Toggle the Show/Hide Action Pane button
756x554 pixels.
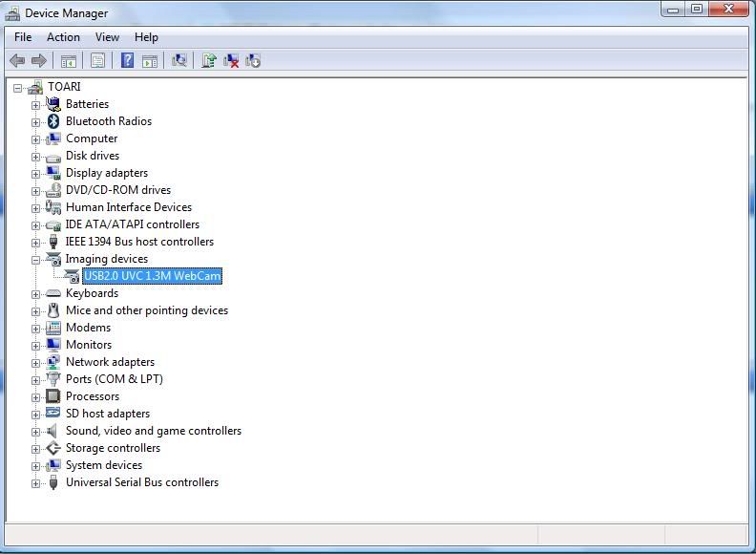coord(150,61)
